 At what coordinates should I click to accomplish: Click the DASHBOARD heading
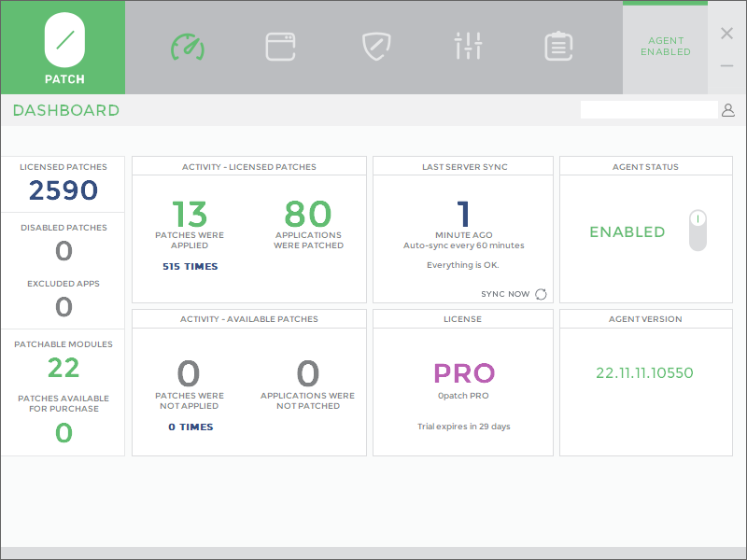point(66,110)
